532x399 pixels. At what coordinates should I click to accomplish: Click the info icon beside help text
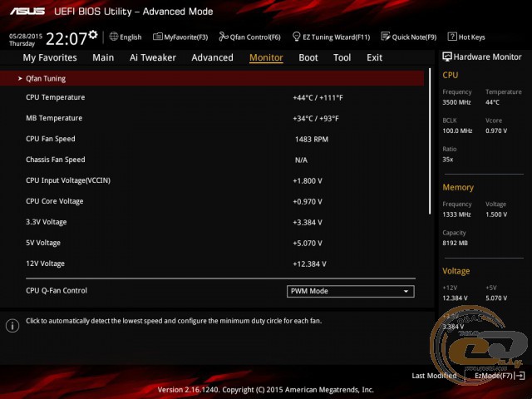pyautogui.click(x=12, y=326)
